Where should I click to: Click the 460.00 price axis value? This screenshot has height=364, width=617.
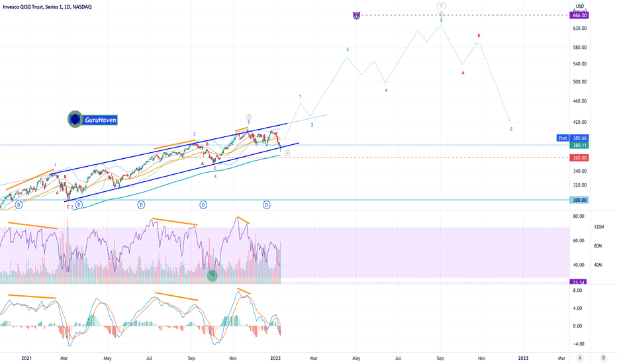click(x=580, y=101)
